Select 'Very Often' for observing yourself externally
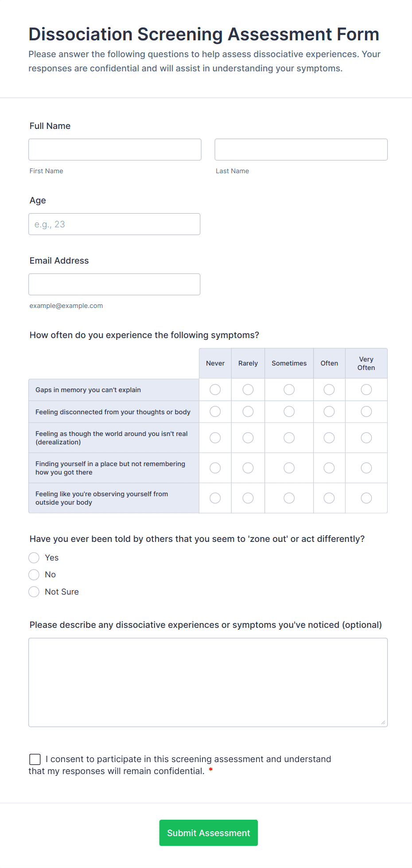 click(366, 498)
